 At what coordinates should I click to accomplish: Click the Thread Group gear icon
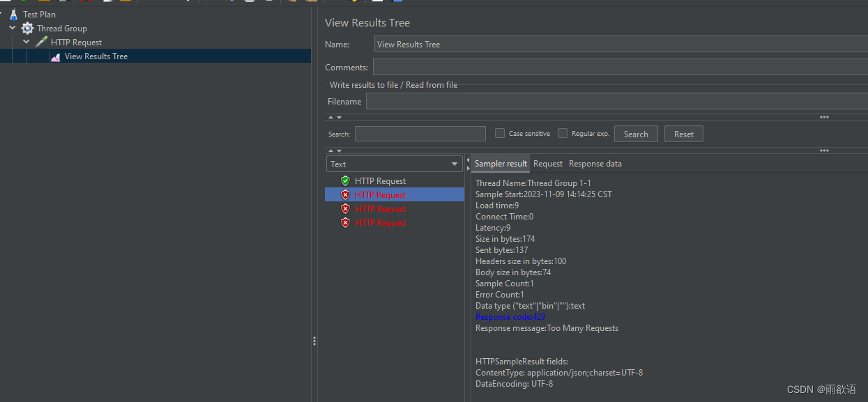27,29
